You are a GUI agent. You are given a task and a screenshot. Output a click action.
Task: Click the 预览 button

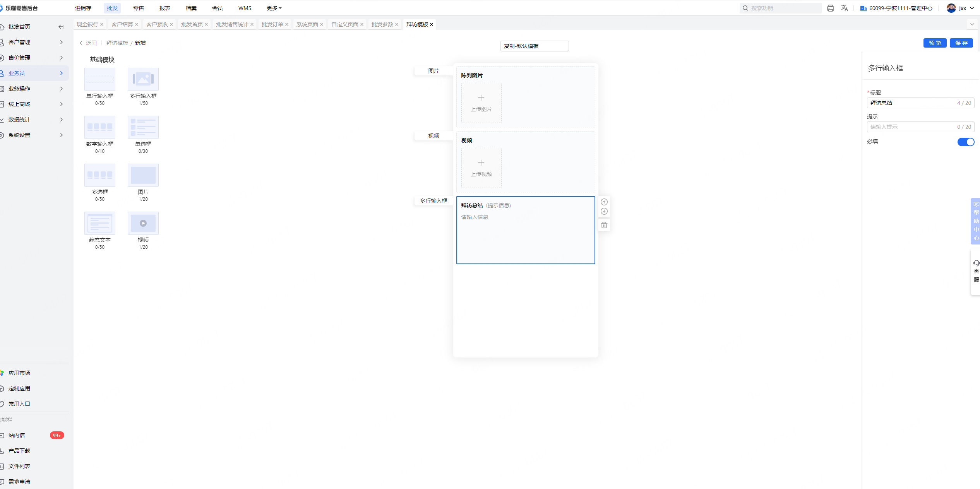coord(934,43)
